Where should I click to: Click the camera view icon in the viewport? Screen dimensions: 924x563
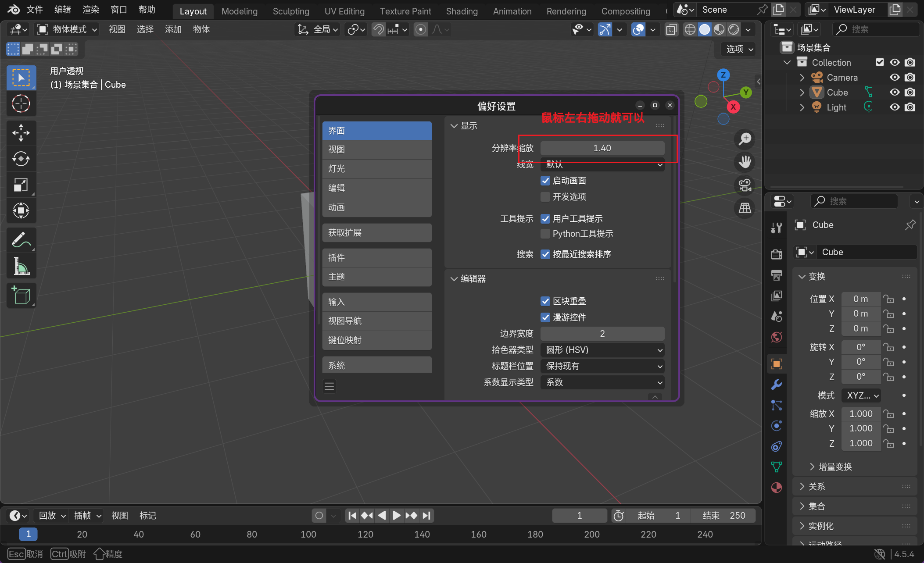click(x=745, y=185)
